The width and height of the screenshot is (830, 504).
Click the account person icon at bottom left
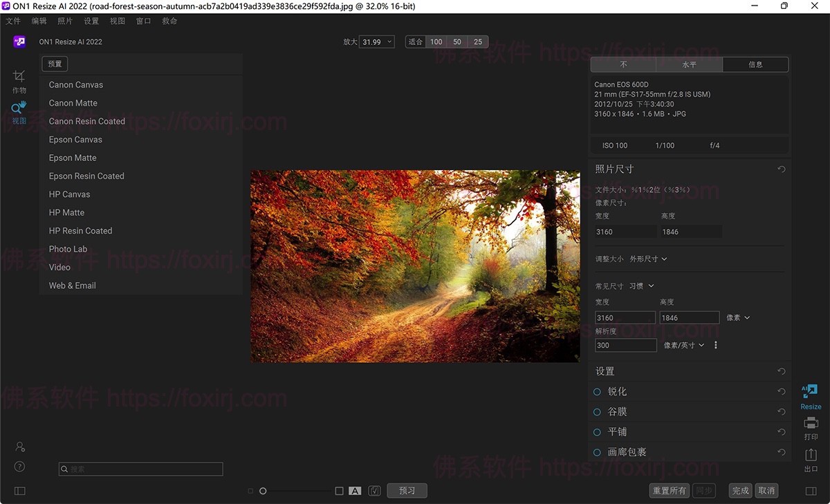click(20, 446)
